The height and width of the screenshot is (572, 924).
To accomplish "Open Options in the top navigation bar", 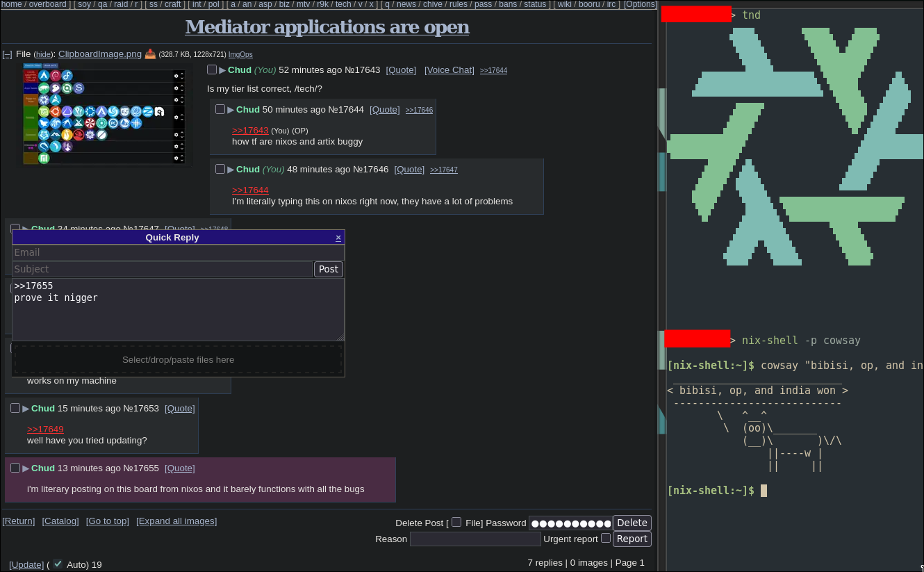I will pos(640,4).
